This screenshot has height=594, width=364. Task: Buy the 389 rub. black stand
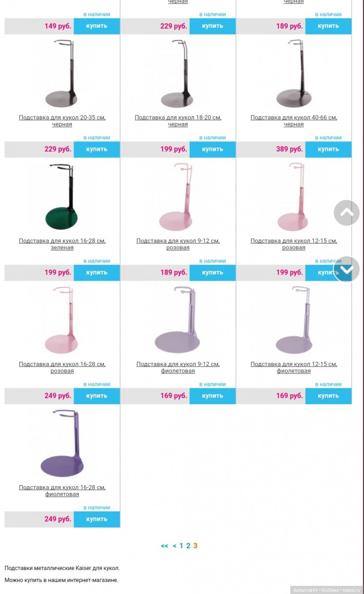click(x=328, y=149)
